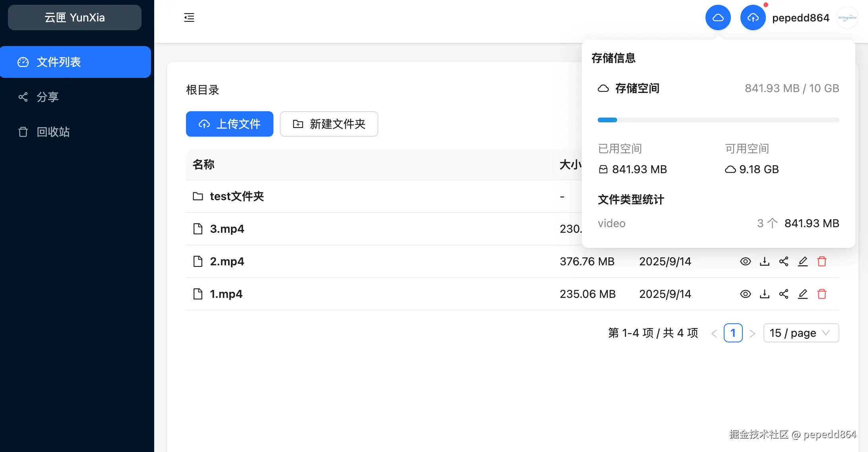Open the 15 / page size dropdown
The width and height of the screenshot is (868, 452).
point(801,333)
